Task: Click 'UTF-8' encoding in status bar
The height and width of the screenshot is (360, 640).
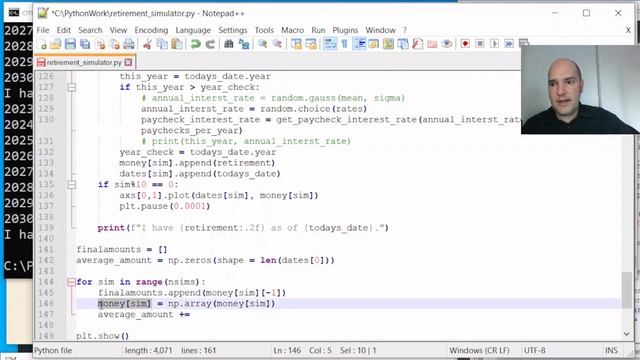Action: [x=535, y=351]
